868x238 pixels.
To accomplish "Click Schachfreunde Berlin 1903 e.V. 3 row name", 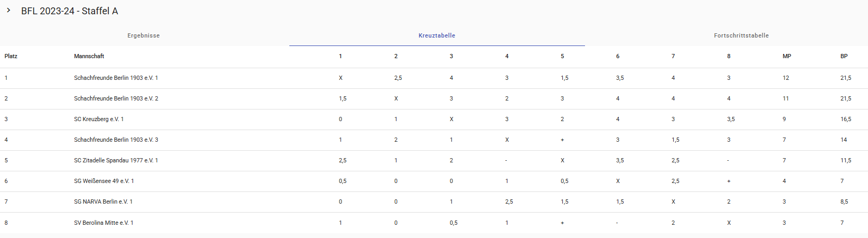I will tap(116, 140).
